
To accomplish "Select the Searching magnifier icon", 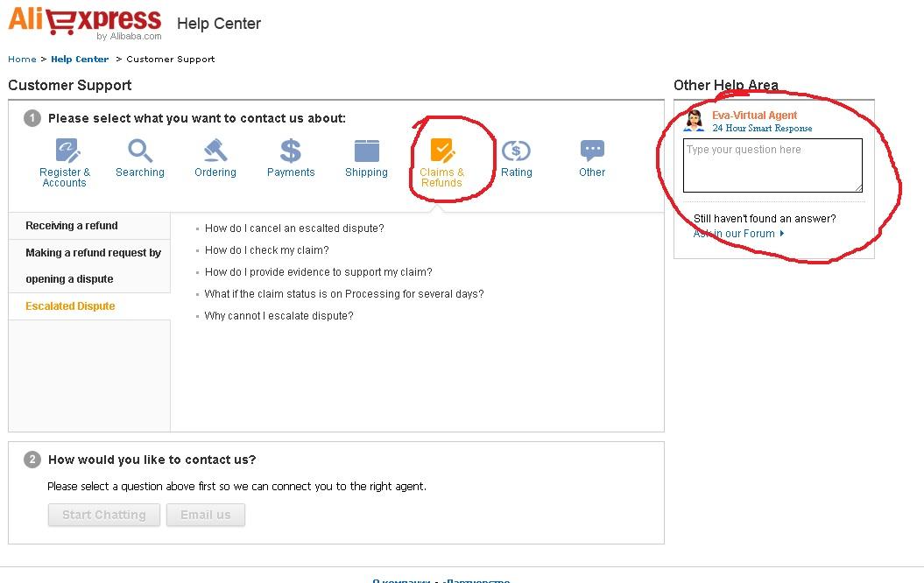I will coord(140,151).
